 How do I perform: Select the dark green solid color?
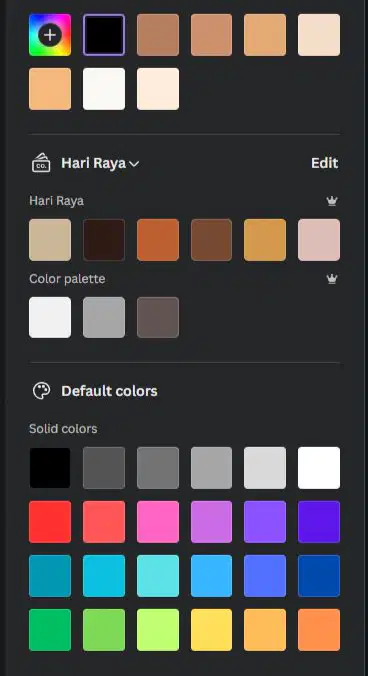tap(50, 630)
